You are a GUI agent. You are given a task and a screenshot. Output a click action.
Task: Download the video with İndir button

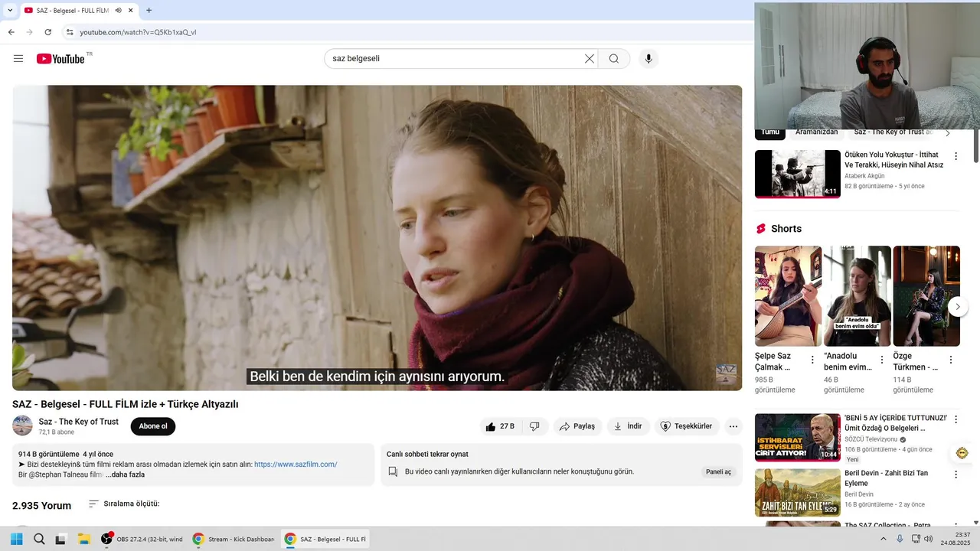(628, 426)
